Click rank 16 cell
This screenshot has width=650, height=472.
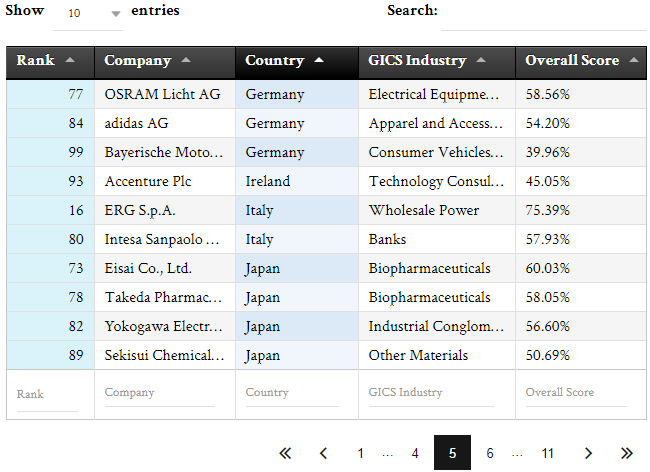(50, 210)
